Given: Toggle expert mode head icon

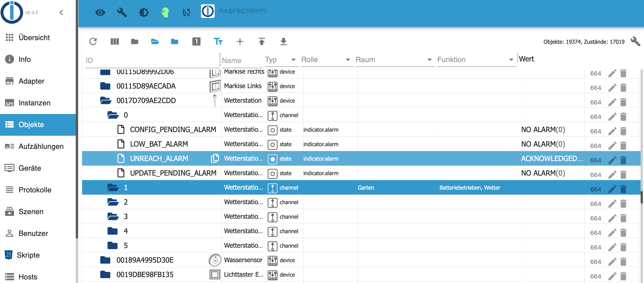Looking at the screenshot, I should (x=165, y=12).
